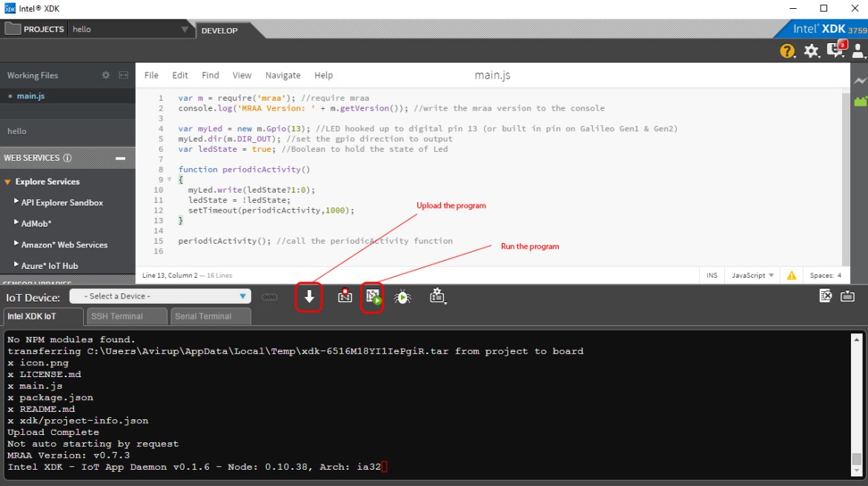Click the console vertical scrollbar thumb
The width and height of the screenshot is (868, 486).
tap(857, 459)
